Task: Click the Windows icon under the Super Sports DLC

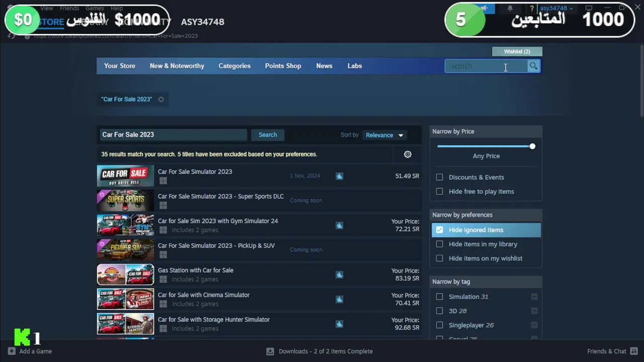Action: point(163,205)
